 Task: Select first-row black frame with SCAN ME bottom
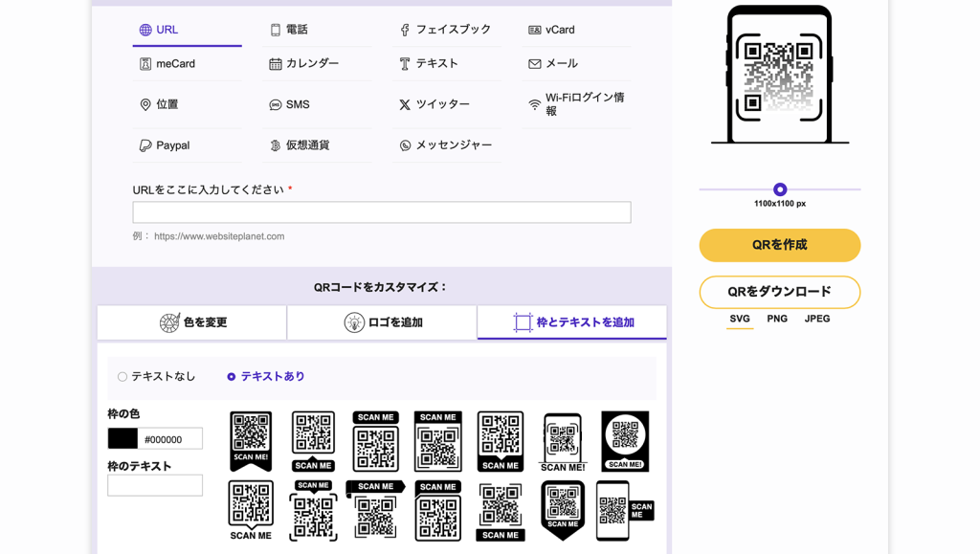coord(501,441)
